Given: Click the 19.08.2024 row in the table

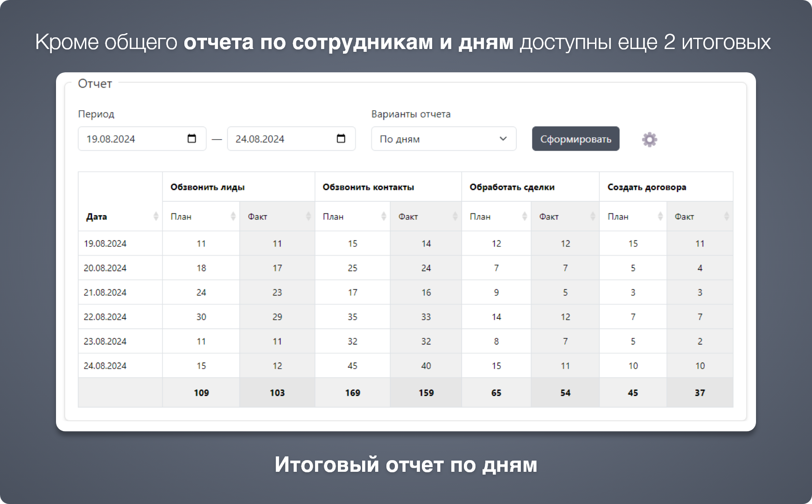Looking at the screenshot, I should click(406, 243).
